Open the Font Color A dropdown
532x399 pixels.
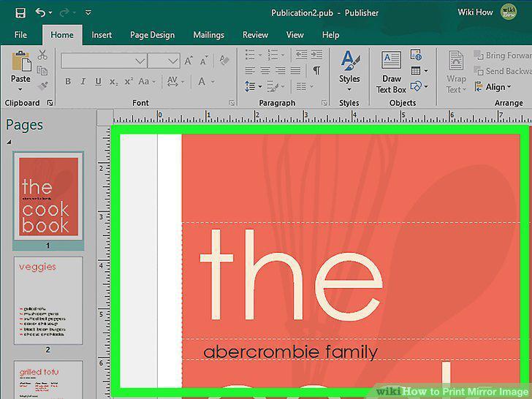205,81
